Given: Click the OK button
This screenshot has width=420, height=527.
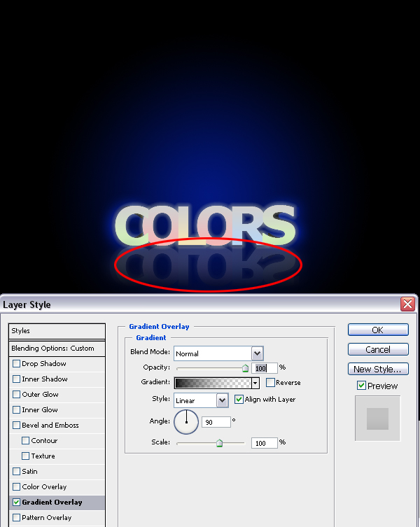Looking at the screenshot, I should point(378,330).
